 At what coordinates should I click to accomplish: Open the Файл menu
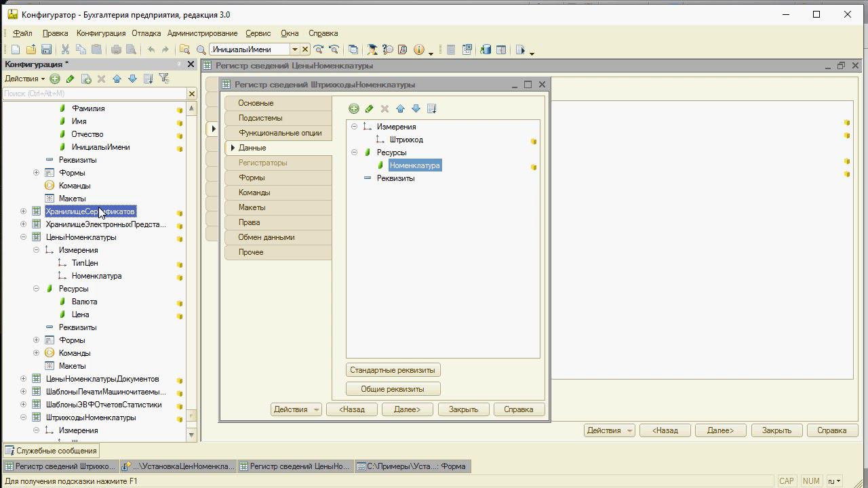coord(22,33)
